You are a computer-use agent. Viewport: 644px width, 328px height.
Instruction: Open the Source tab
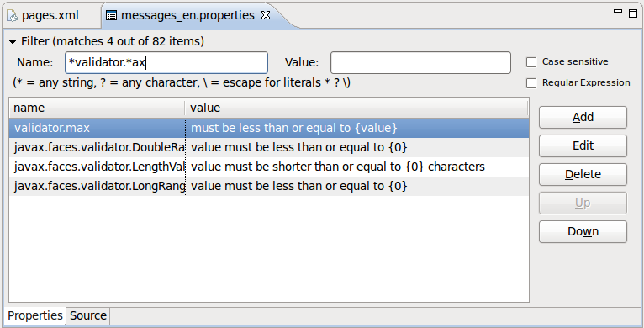88,315
